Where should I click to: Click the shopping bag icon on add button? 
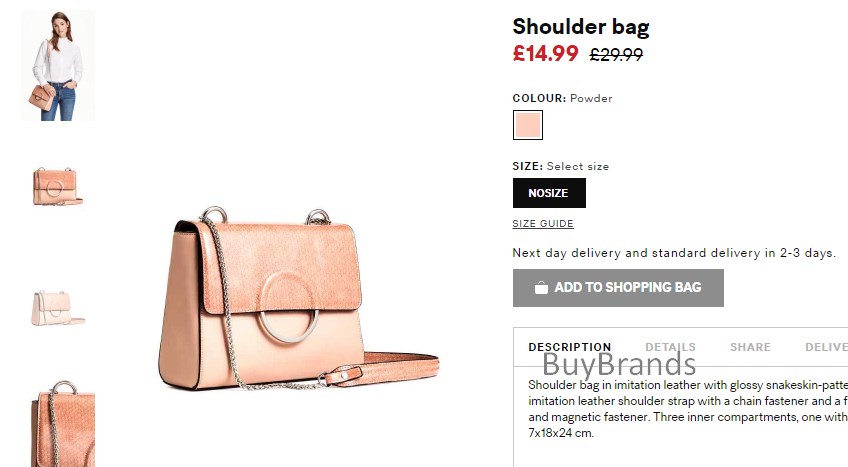click(x=541, y=288)
